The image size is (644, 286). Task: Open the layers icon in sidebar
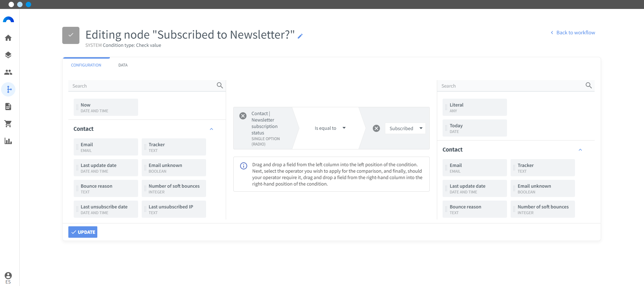click(x=8, y=55)
